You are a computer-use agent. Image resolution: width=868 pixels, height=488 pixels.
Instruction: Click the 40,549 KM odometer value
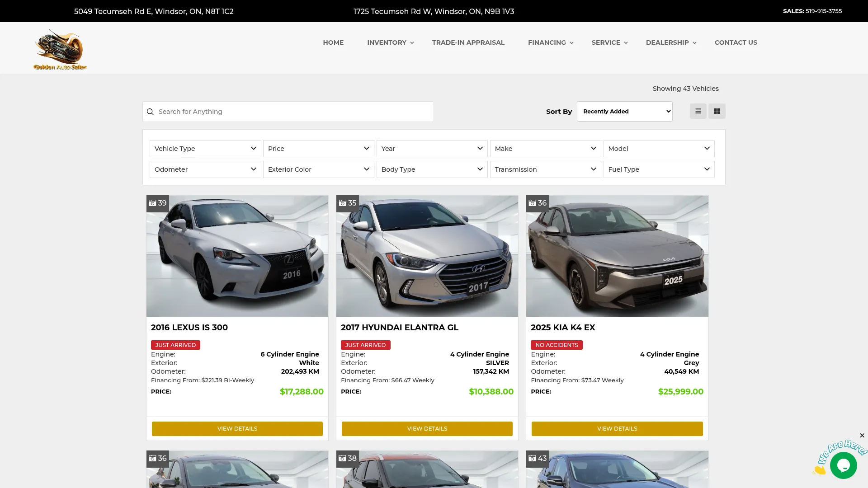coord(681,372)
